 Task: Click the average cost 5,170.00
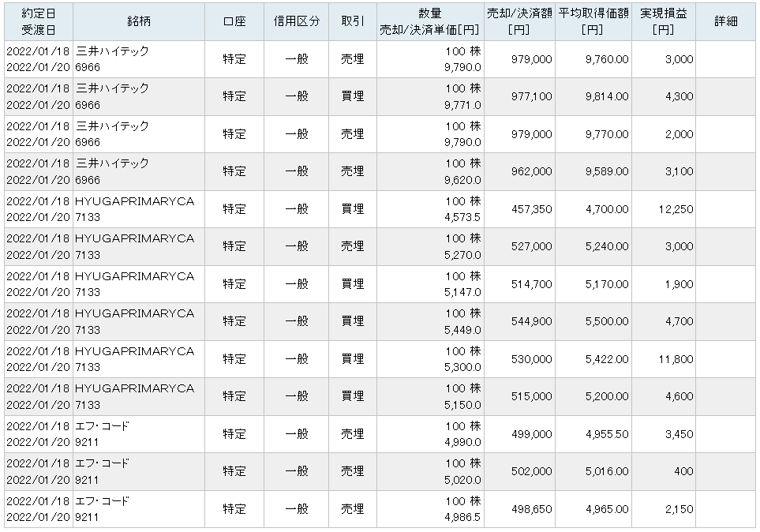pos(607,284)
